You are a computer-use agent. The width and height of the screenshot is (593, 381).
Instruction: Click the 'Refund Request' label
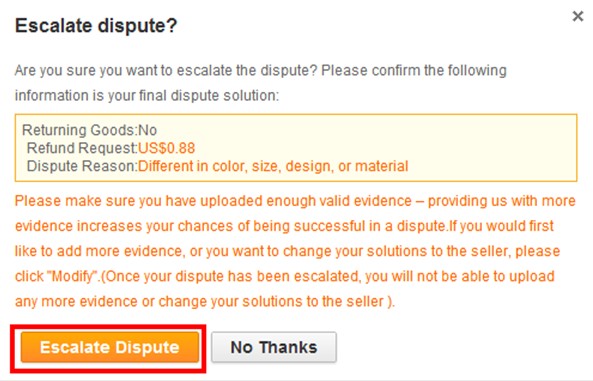point(82,148)
